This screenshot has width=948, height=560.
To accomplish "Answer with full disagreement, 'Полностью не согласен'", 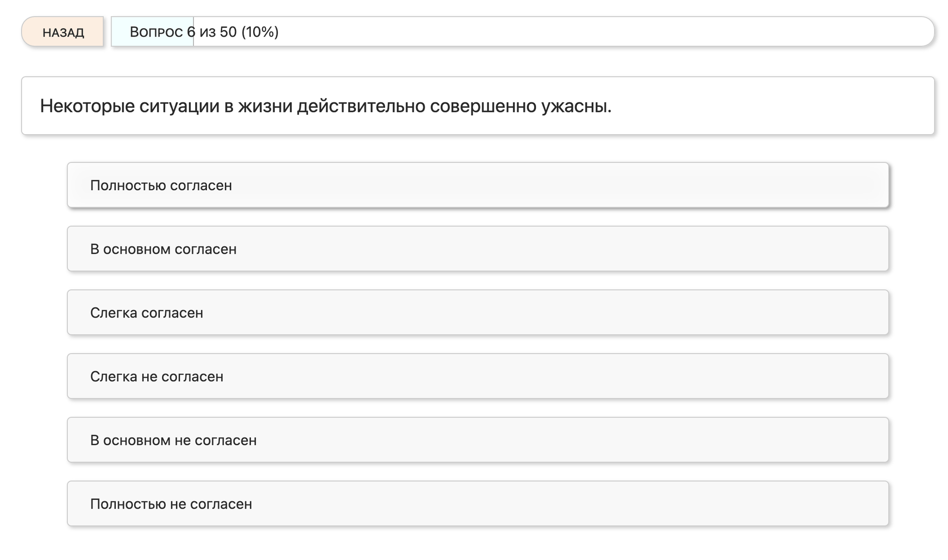I will coord(477,504).
